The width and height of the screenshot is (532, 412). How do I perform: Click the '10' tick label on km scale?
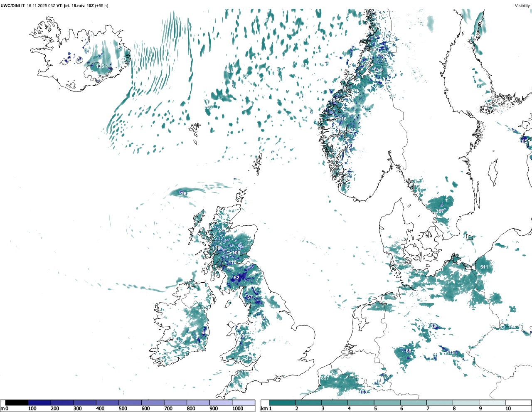pyautogui.click(x=508, y=409)
